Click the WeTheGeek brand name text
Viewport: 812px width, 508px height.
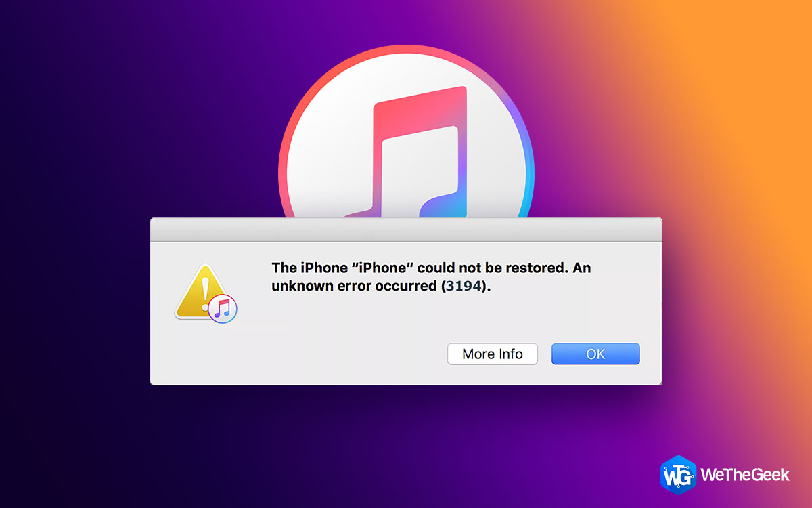(746, 475)
